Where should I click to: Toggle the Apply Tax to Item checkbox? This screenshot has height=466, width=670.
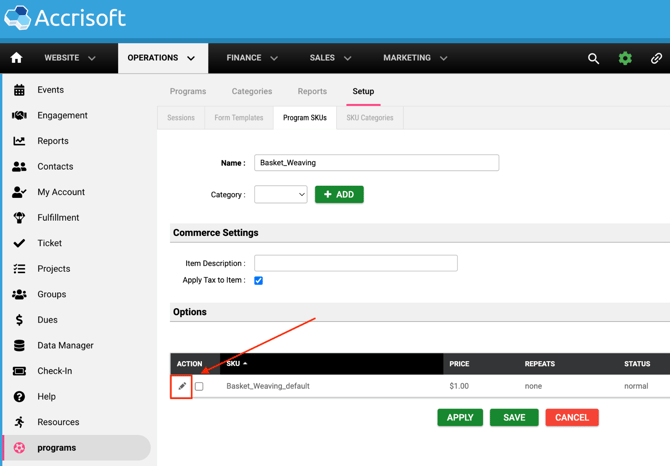coord(258,281)
